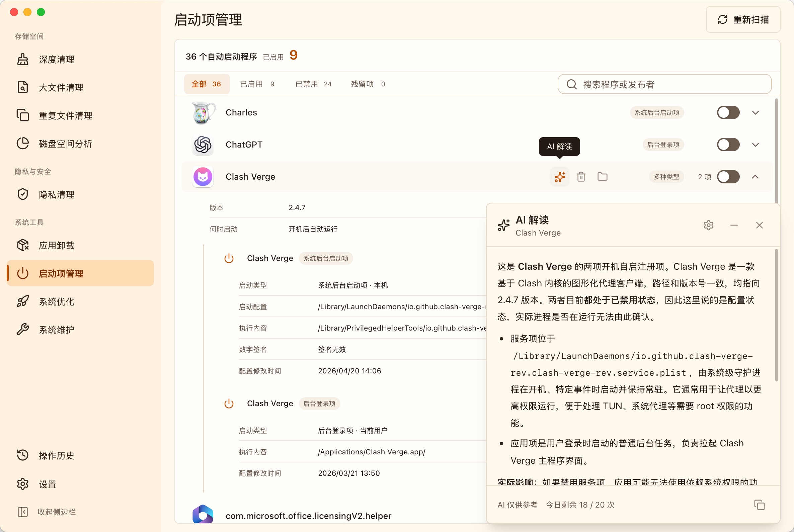Click the folder icon on Clash Verge row

click(x=603, y=177)
